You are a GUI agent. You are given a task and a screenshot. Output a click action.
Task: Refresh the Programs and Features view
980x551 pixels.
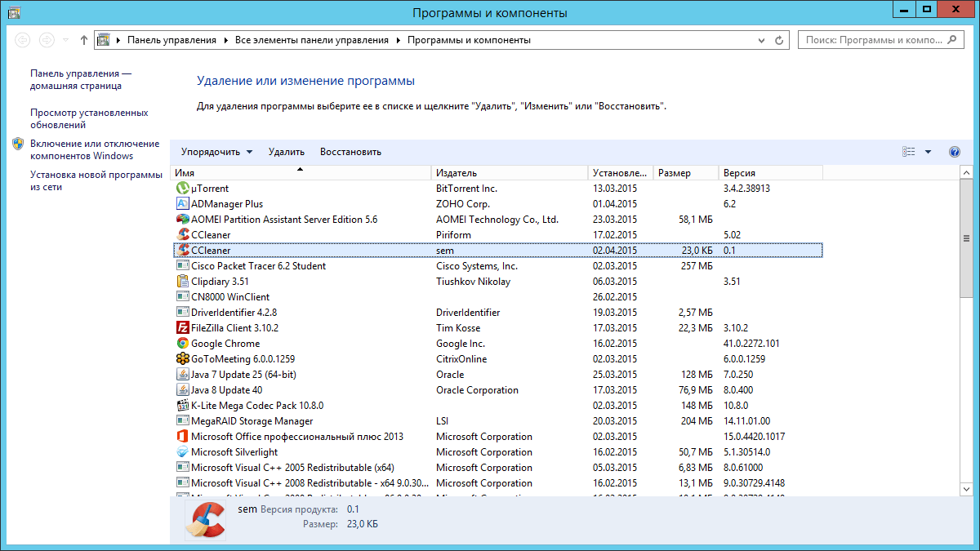(x=779, y=39)
